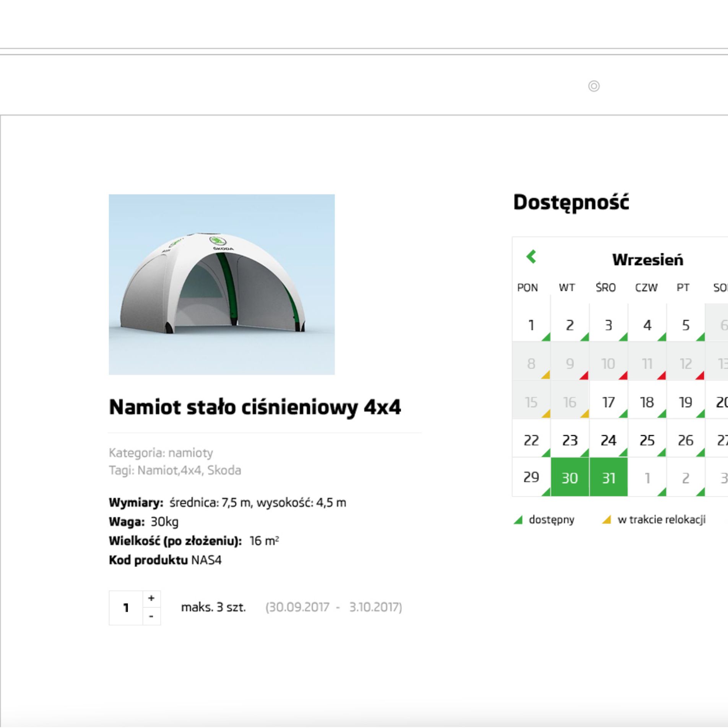Select day 23 in calendar
Image resolution: width=728 pixels, height=728 pixels.
pos(570,438)
